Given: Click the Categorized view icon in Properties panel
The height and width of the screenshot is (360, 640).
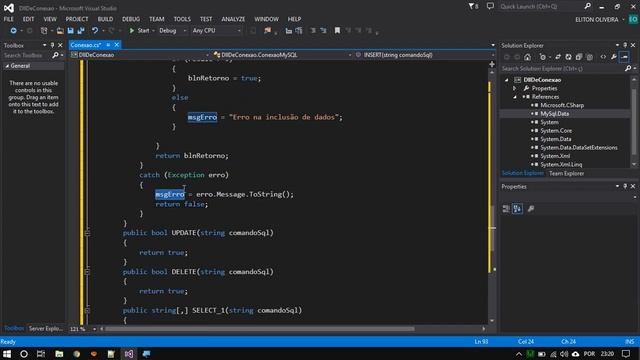Looking at the screenshot, I should pyautogui.click(x=506, y=209).
